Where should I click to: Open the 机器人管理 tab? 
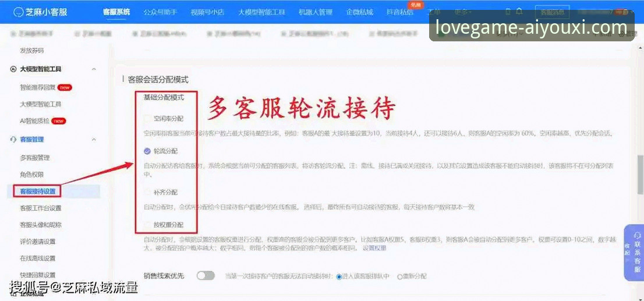click(x=316, y=12)
